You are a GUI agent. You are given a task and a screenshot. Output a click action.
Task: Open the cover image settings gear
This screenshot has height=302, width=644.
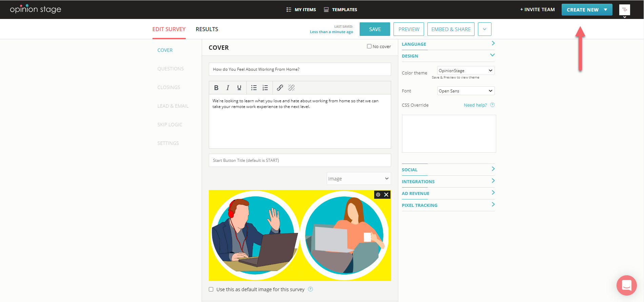[378, 195]
